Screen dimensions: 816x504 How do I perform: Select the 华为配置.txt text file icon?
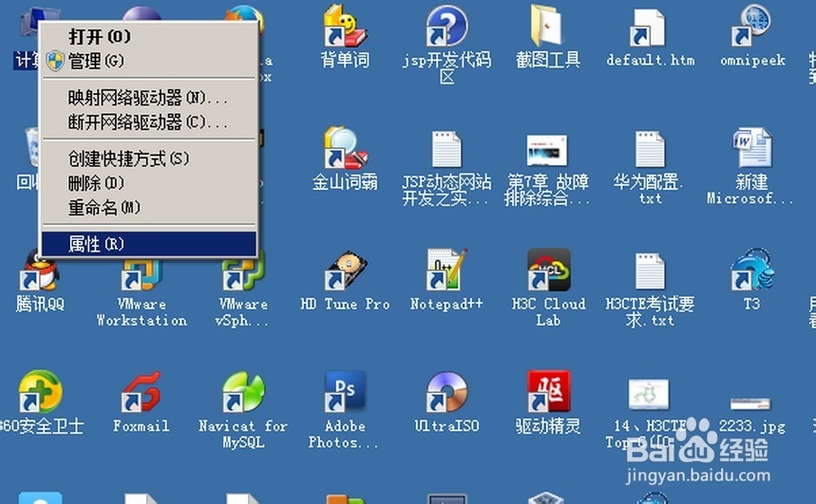(650, 150)
